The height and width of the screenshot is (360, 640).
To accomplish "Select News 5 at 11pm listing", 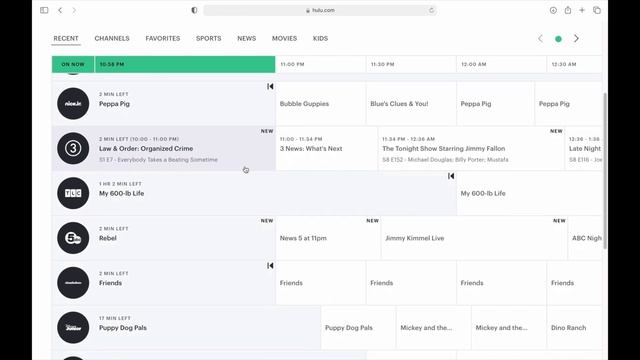I will (329, 238).
